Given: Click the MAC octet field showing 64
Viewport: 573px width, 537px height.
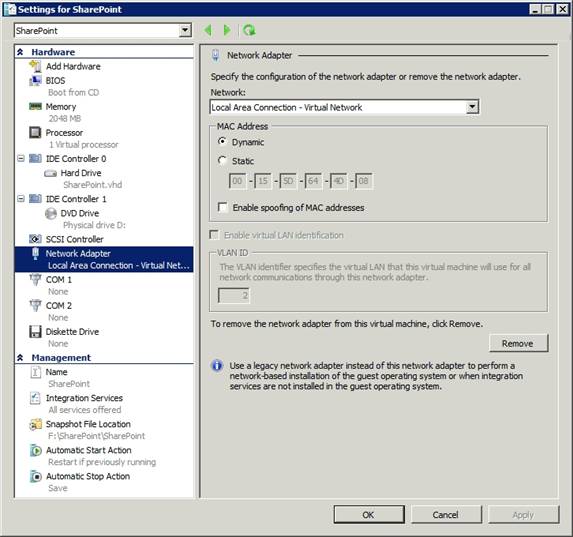Looking at the screenshot, I should tap(313, 181).
